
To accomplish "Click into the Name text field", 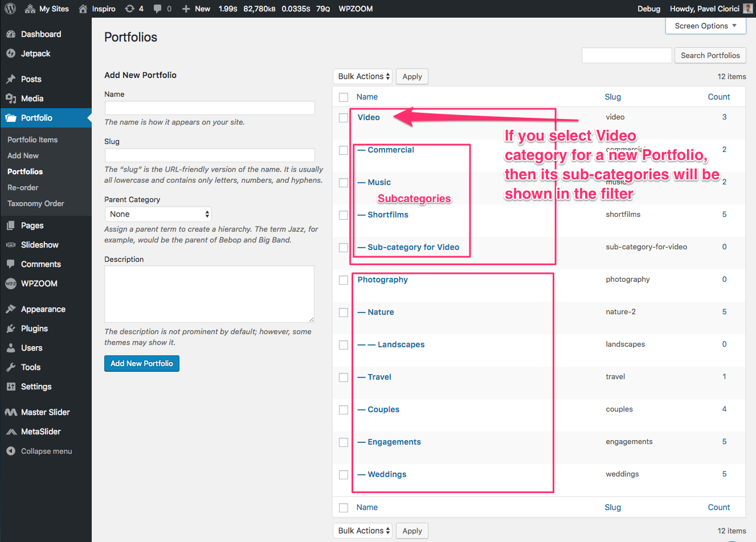I will pyautogui.click(x=210, y=108).
